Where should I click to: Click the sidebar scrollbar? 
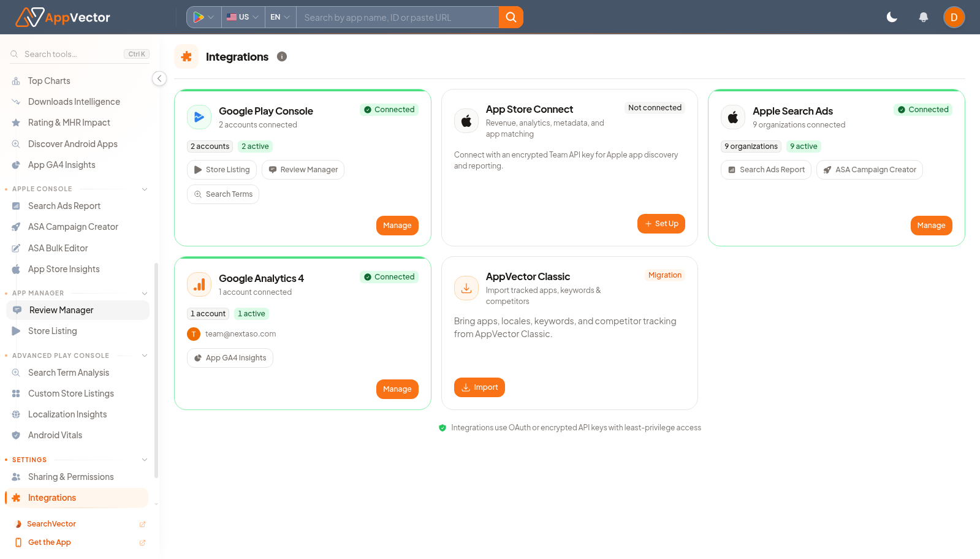pos(156,370)
